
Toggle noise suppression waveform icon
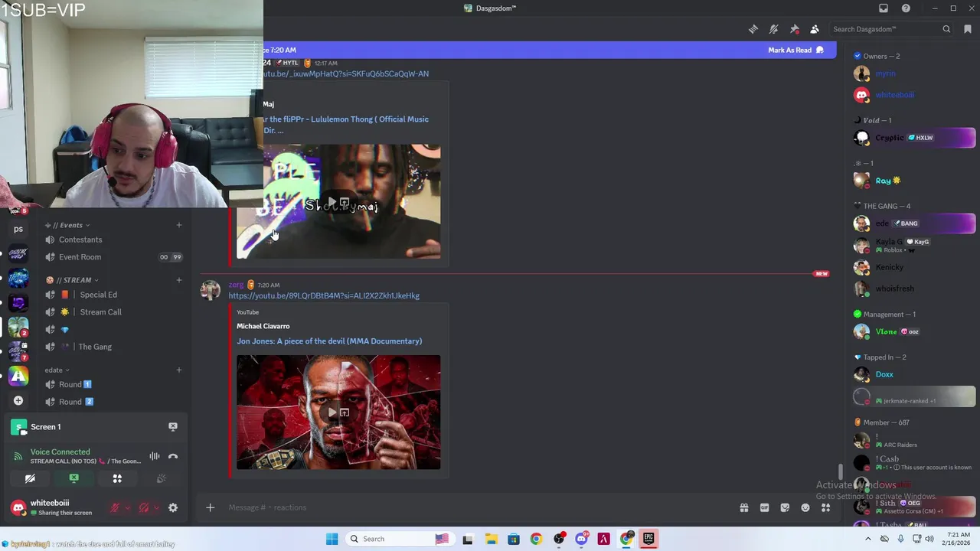pos(155,456)
